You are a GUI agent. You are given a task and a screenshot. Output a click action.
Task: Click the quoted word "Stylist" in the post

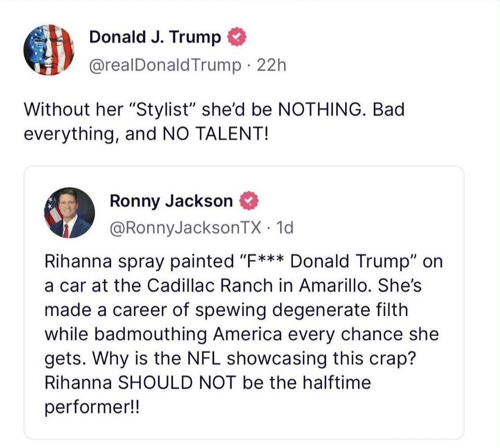point(163,110)
